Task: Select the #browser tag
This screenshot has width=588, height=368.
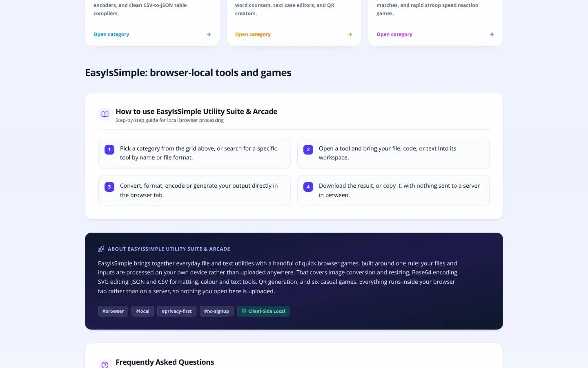Action: [x=113, y=311]
